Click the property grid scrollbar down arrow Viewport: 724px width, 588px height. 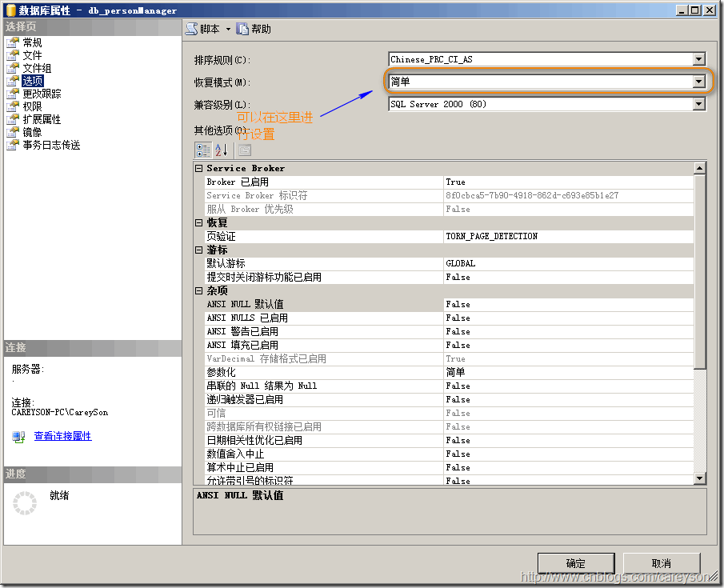[x=700, y=478]
